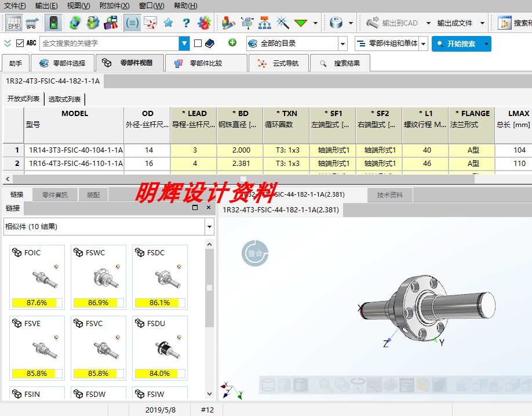Open the shopping cart icon
This screenshot has width=532, height=416.
(32, 23)
